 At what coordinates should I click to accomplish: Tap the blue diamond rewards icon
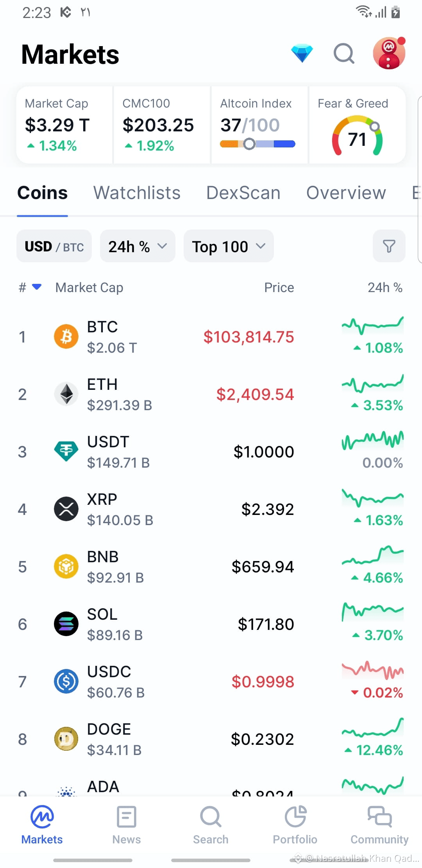[x=302, y=54]
